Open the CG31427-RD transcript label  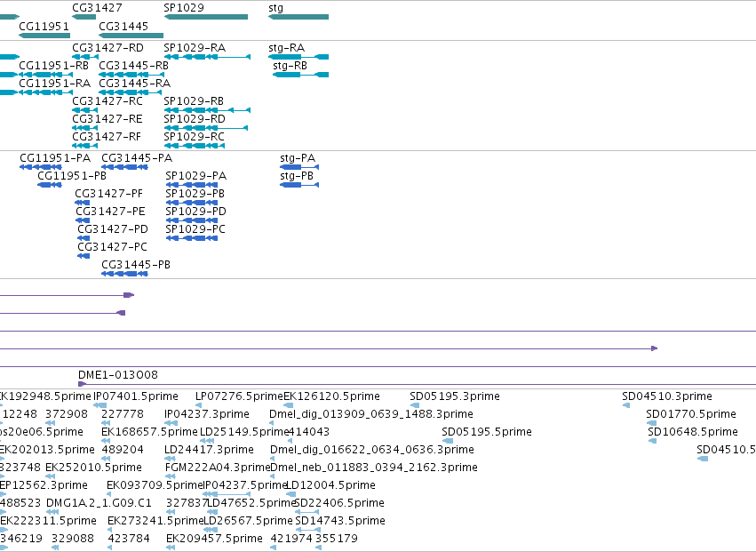pyautogui.click(x=107, y=48)
